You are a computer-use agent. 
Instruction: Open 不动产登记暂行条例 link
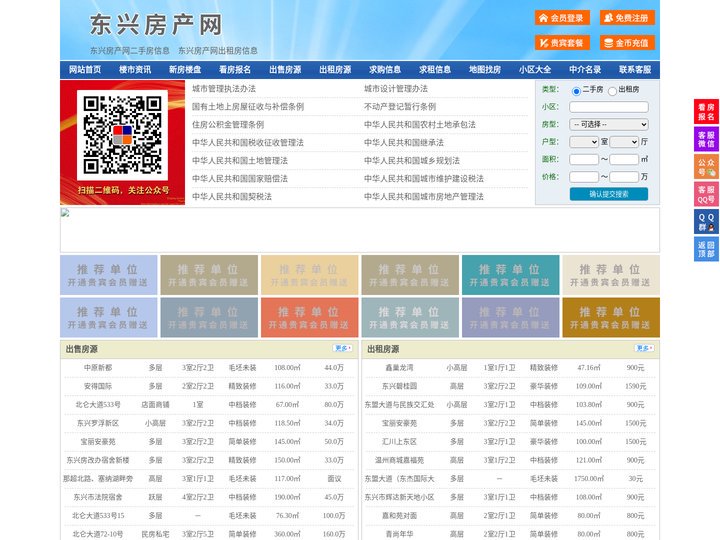pyautogui.click(x=400, y=107)
